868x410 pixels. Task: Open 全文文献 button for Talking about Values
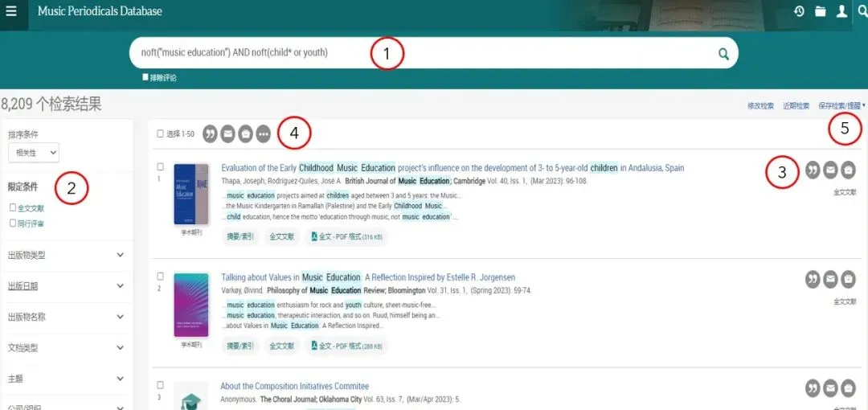282,346
